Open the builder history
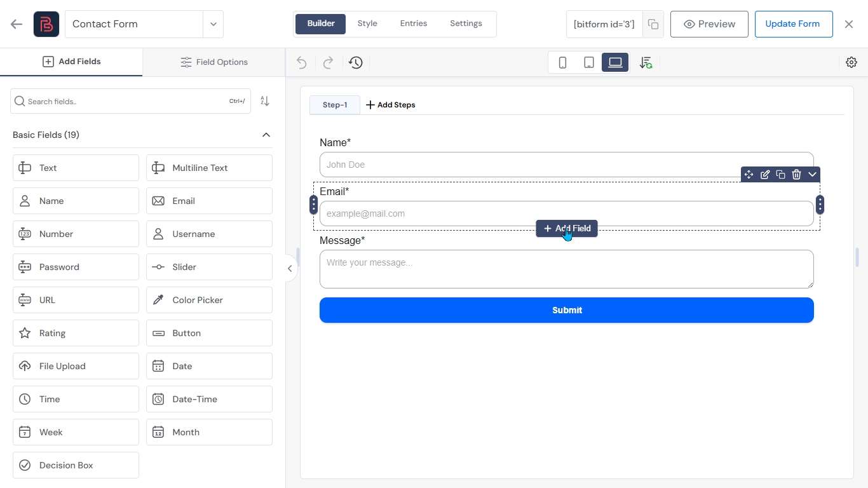868x488 pixels. 356,62
